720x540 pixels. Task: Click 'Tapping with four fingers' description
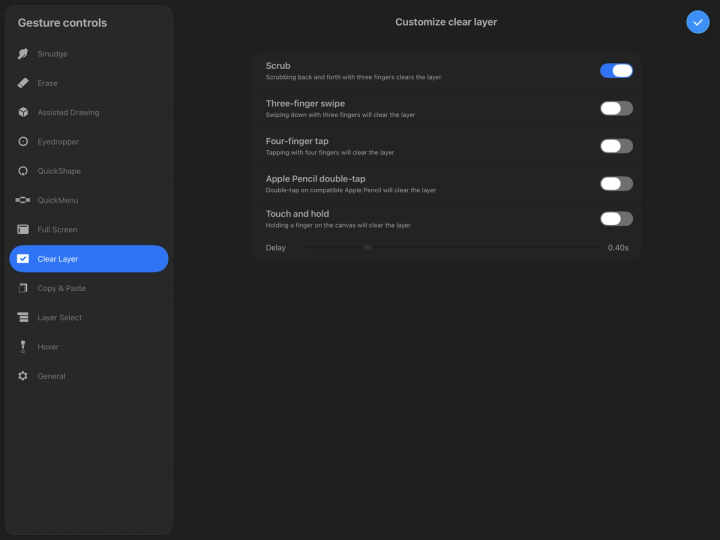(330, 152)
